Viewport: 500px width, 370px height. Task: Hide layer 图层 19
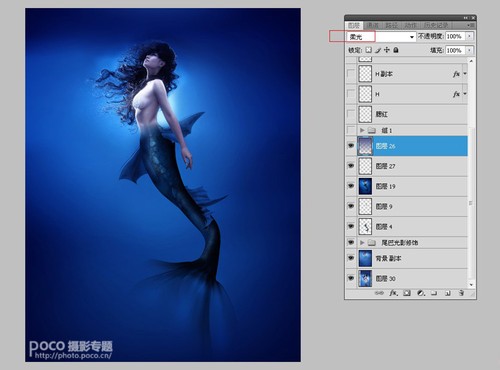click(x=351, y=186)
